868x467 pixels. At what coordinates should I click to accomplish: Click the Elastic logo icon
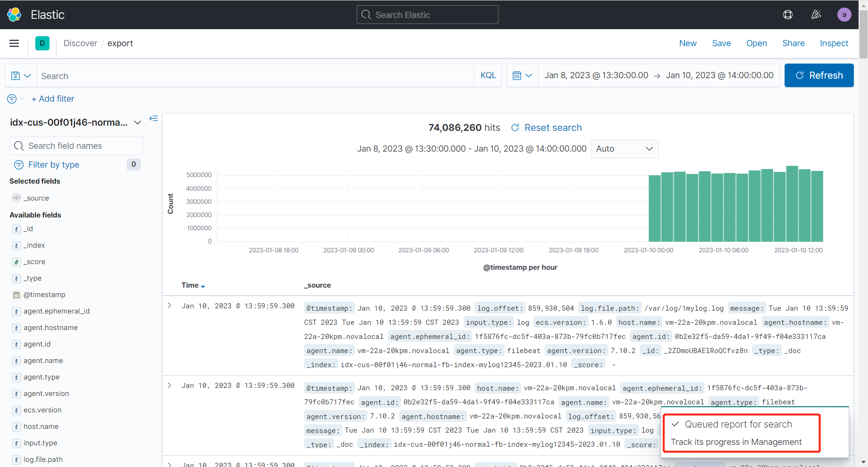click(x=14, y=15)
